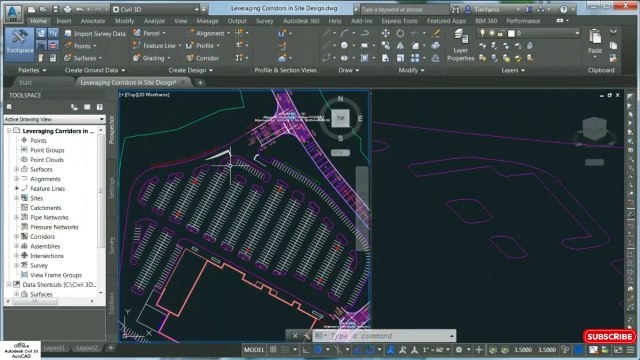
Task: Click the red SUBSCRIBE button
Action: coord(609,337)
